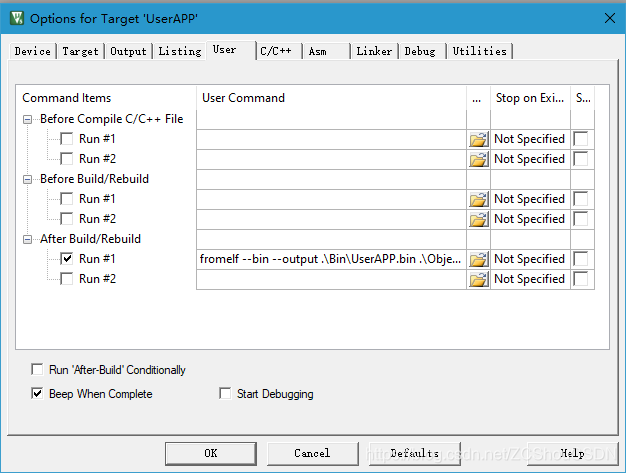Click the Cancel button
The height and width of the screenshot is (473, 626).
(x=313, y=453)
